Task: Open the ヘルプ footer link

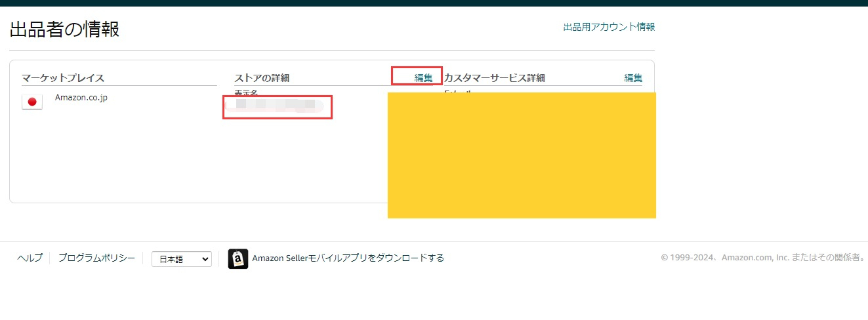Action: pyautogui.click(x=30, y=258)
